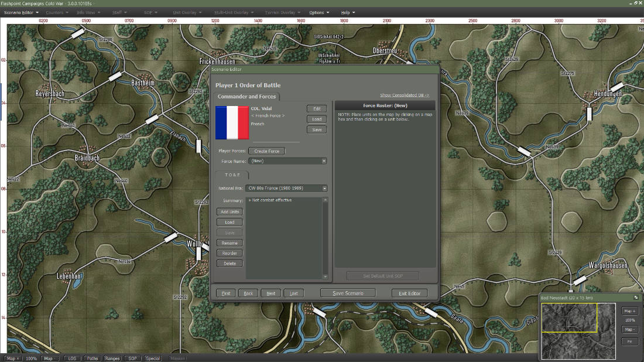
Task: Click the summary list scrollbar down arrow
Action: (326, 276)
